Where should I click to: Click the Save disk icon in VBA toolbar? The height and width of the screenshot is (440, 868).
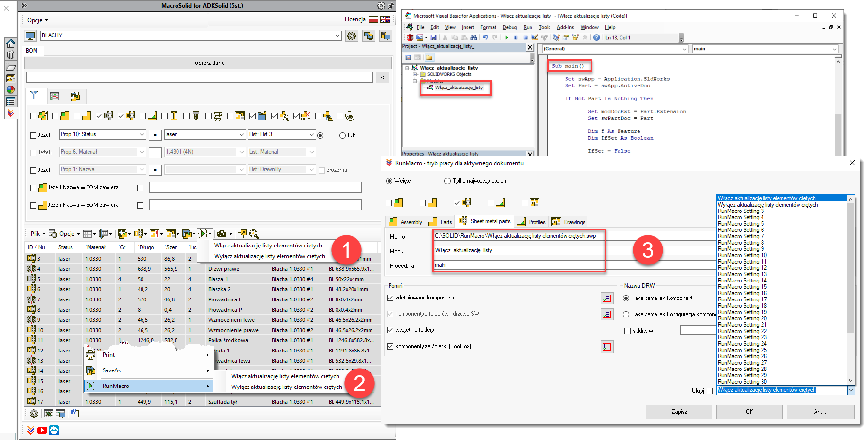433,37
